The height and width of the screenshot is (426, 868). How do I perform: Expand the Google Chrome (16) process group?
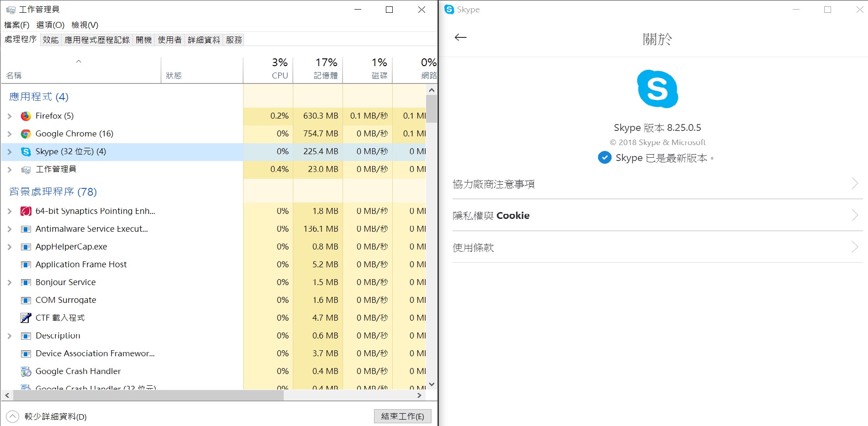click(x=10, y=134)
